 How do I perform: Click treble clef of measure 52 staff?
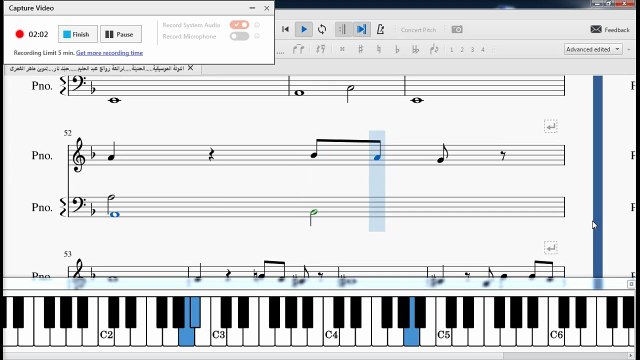point(79,155)
